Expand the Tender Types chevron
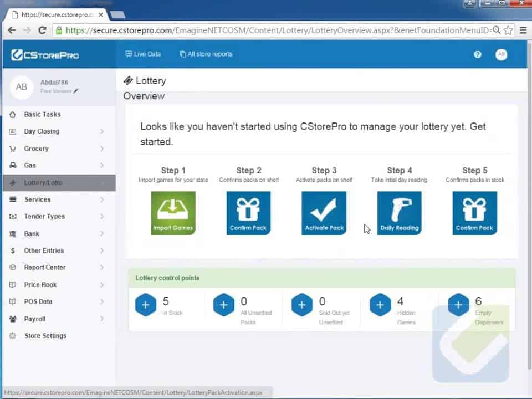The width and height of the screenshot is (532, 399). tap(102, 217)
